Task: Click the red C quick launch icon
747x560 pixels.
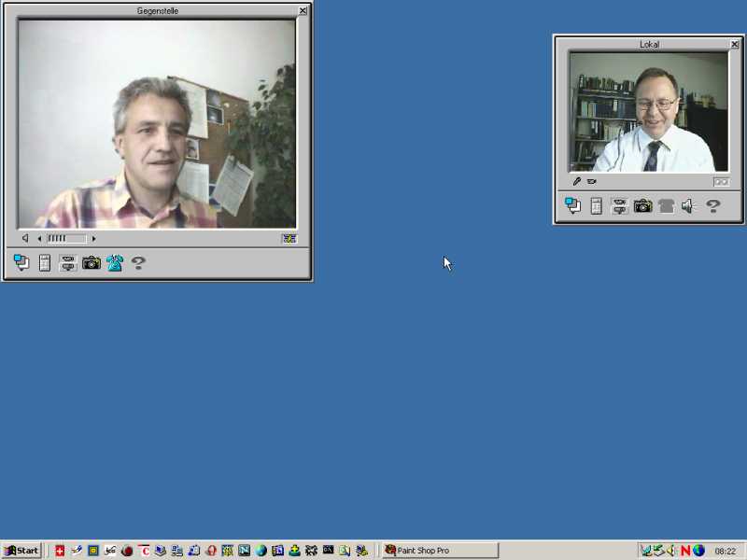Action: pyautogui.click(x=144, y=551)
